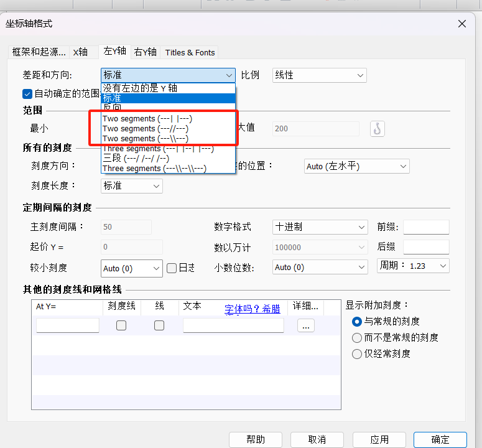
Task: Select 反向 in the open dropdown list
Action: pos(112,108)
